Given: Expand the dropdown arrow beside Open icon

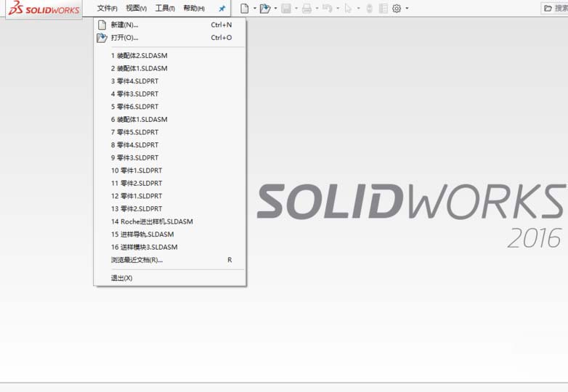Looking at the screenshot, I should (x=275, y=9).
